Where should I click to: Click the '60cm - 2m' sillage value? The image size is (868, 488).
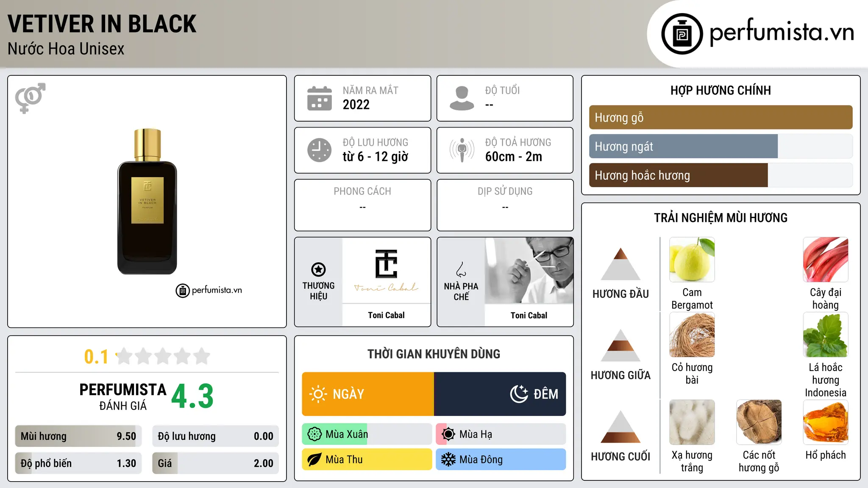(514, 157)
